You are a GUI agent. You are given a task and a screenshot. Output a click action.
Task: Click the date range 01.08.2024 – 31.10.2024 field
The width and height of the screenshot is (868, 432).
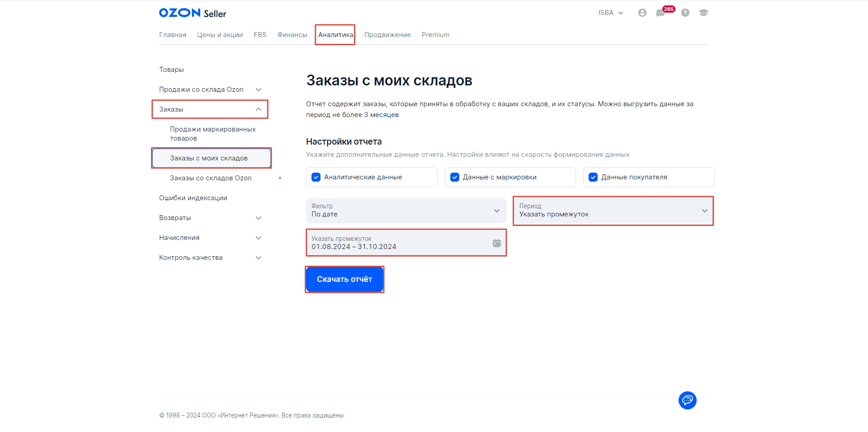click(x=406, y=243)
